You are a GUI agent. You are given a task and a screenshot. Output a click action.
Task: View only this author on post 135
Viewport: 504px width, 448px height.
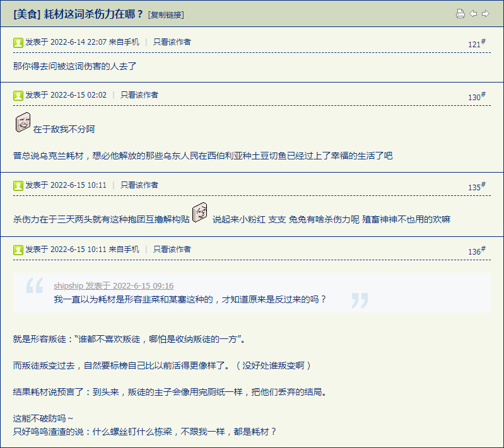139,185
